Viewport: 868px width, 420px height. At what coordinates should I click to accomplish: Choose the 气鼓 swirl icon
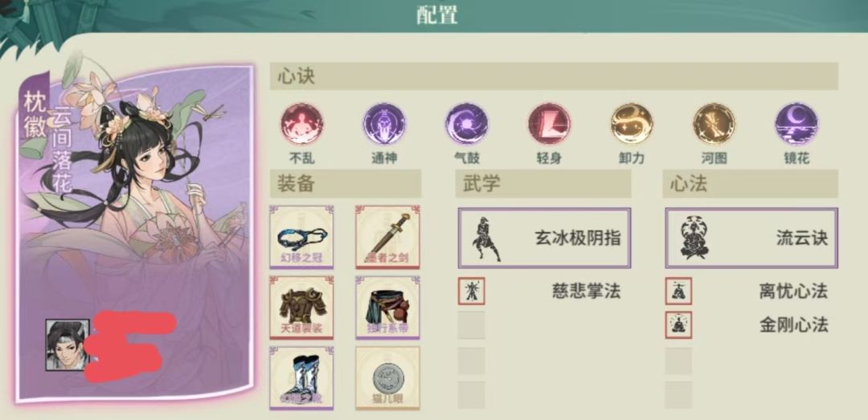click(x=467, y=124)
